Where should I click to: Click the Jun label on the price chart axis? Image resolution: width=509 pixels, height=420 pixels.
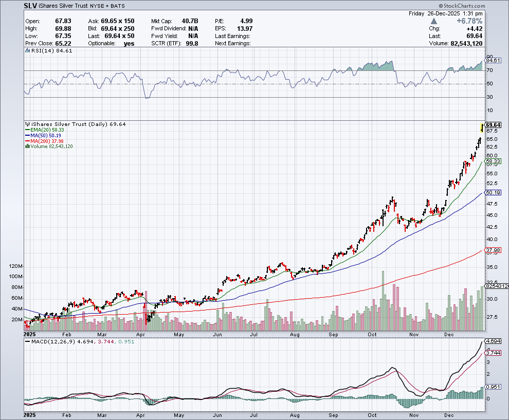pos(217,334)
